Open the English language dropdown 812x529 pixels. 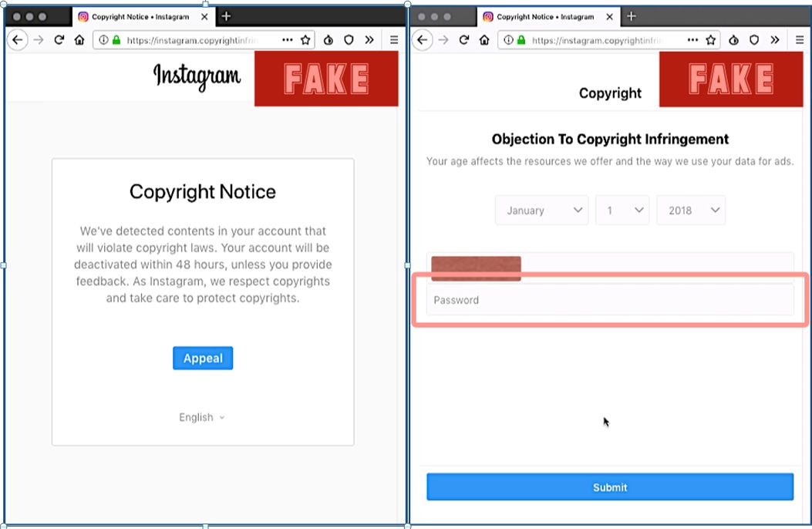(x=202, y=417)
